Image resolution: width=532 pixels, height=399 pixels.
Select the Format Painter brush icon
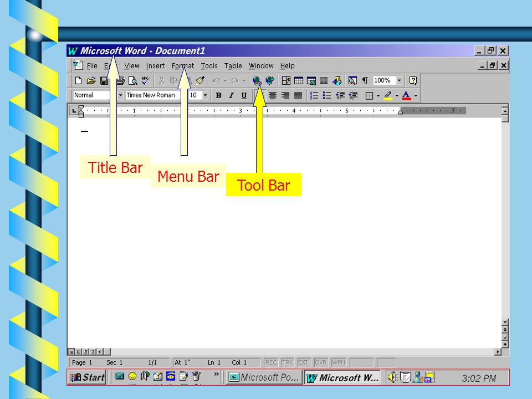tap(200, 80)
